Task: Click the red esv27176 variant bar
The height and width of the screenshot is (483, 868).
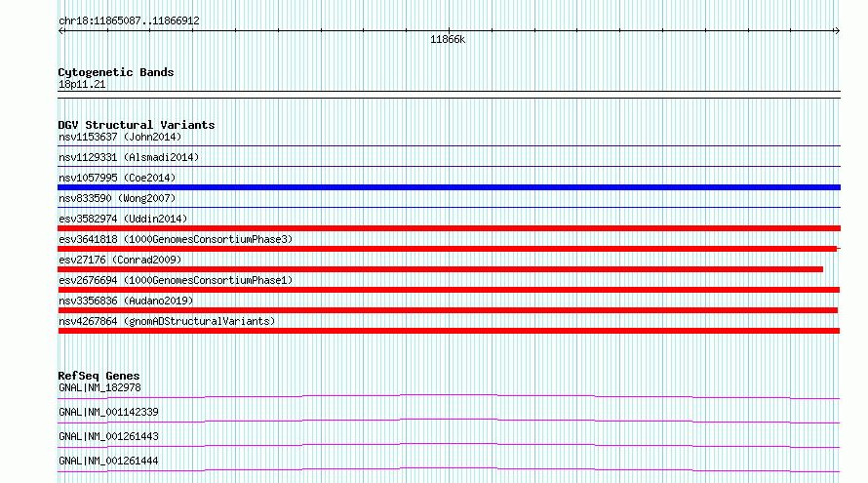Action: coord(440,269)
